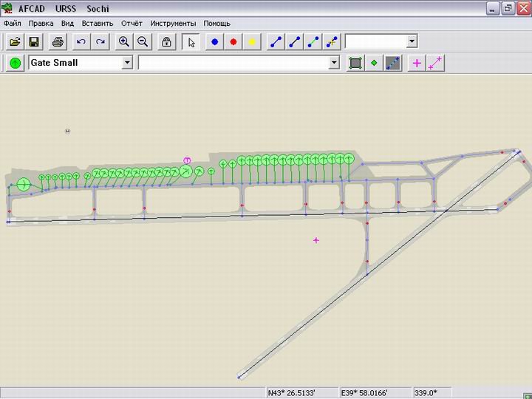Click the magenta tower marker on the apron

[187, 160]
